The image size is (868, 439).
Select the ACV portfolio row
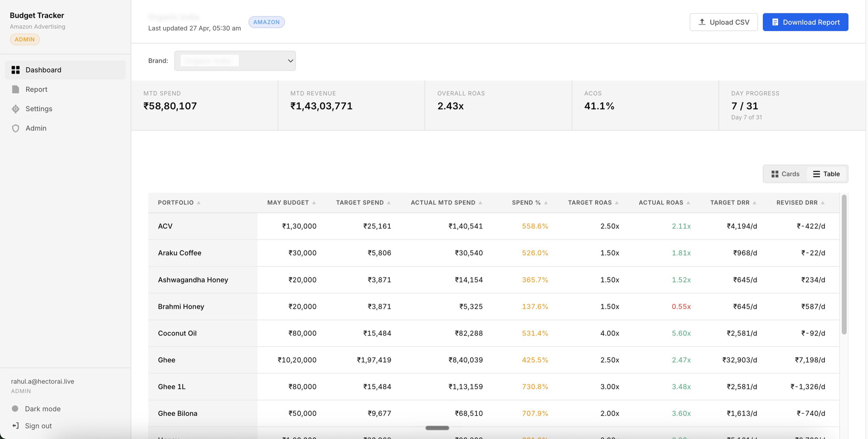point(494,226)
